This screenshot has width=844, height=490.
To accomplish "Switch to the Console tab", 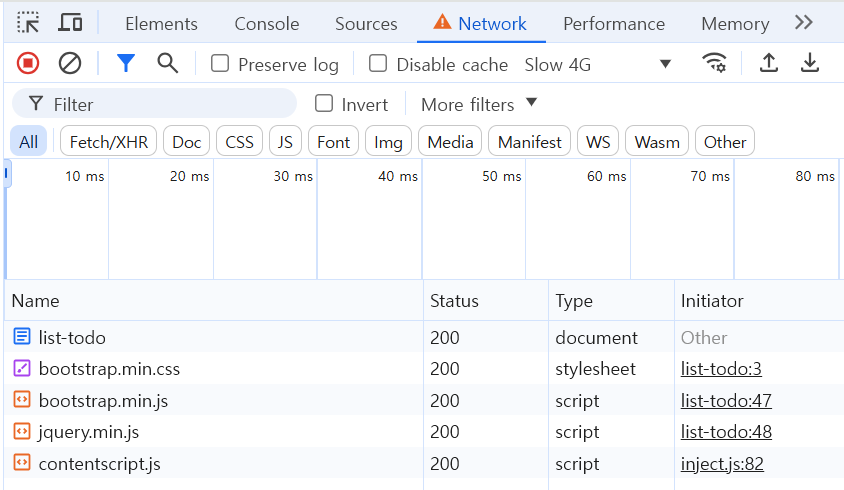I will pyautogui.click(x=267, y=24).
